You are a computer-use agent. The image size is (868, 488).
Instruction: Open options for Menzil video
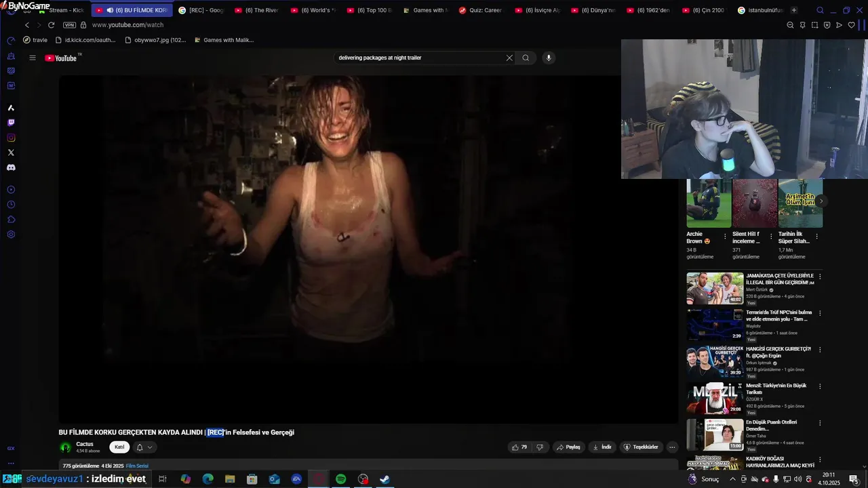(x=820, y=386)
